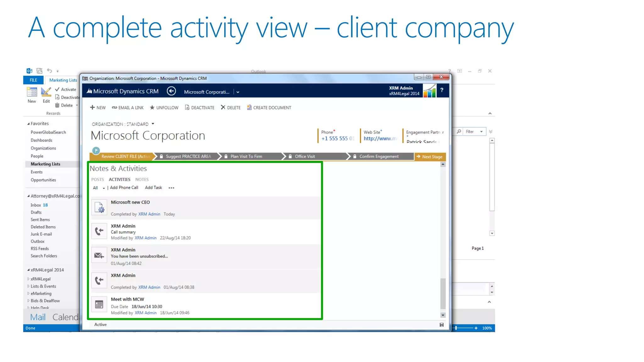644x362 pixels.
Task: Click the Microsoft new CEO activity icon
Action: (x=99, y=207)
